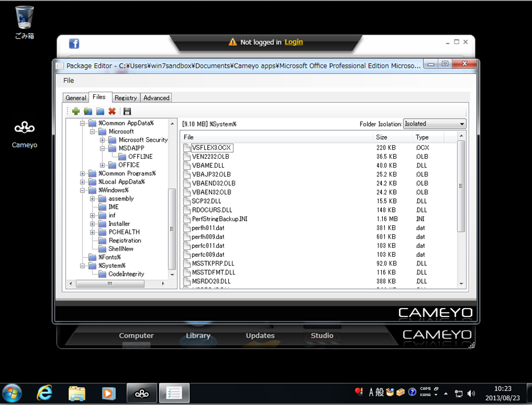This screenshot has width=532, height=405.
Task: Click the folder icon next to ShellNew
Action: tap(102, 249)
